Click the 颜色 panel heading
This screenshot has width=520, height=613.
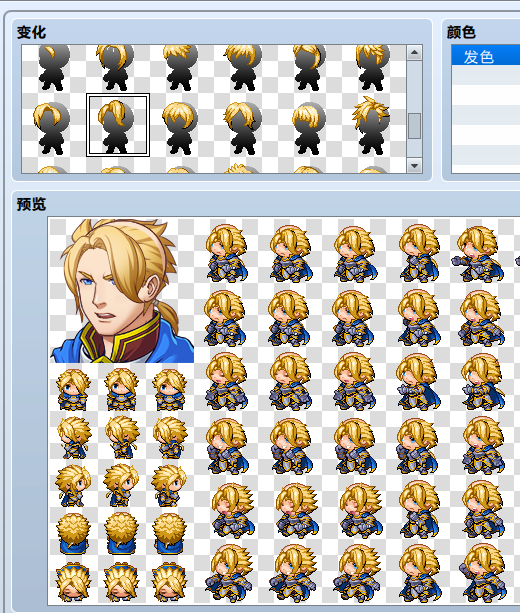click(461, 32)
